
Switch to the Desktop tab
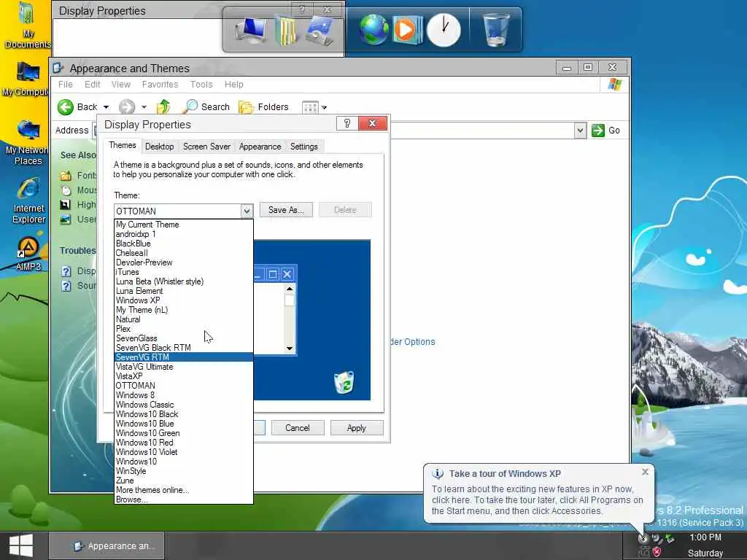[160, 147]
